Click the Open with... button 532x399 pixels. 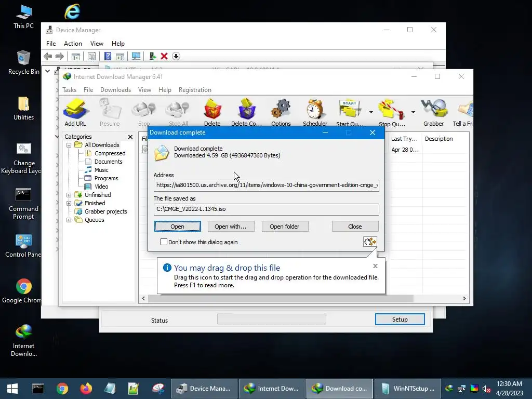click(231, 227)
